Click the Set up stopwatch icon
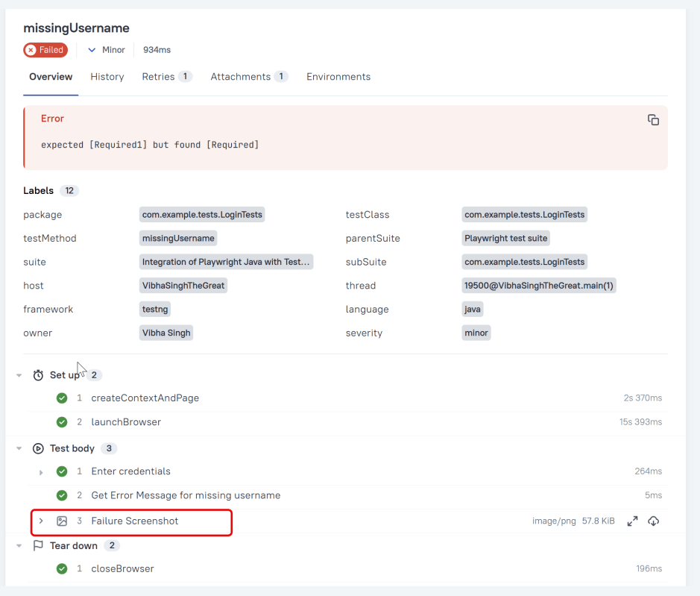700x596 pixels. point(38,375)
